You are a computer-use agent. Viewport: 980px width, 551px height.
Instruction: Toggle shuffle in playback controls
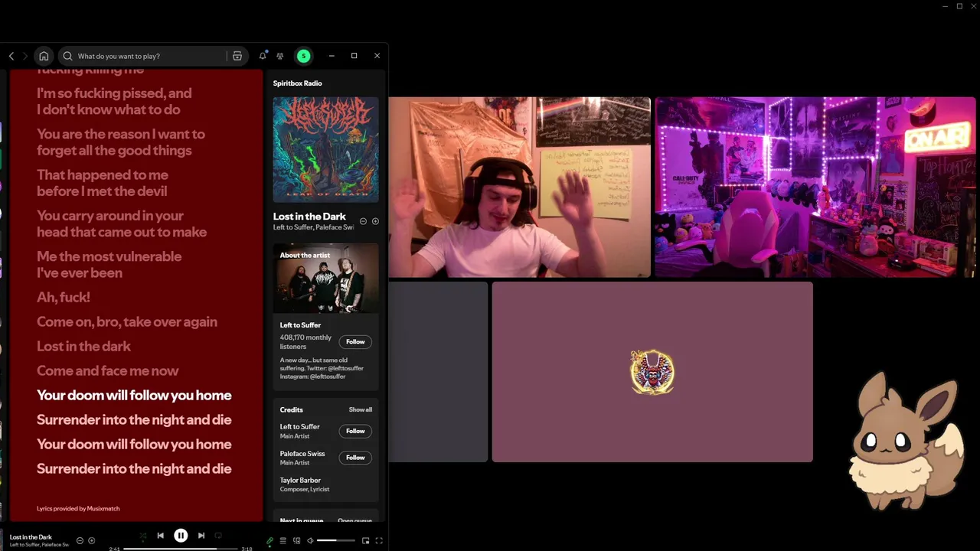(143, 536)
